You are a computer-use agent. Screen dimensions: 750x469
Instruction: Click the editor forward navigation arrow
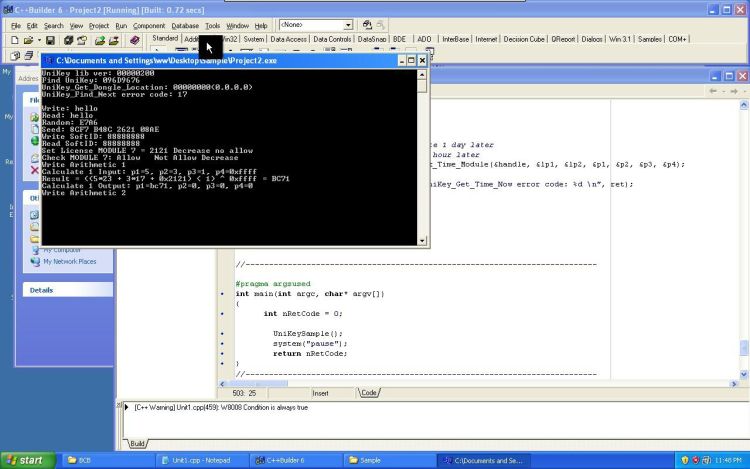point(734,91)
